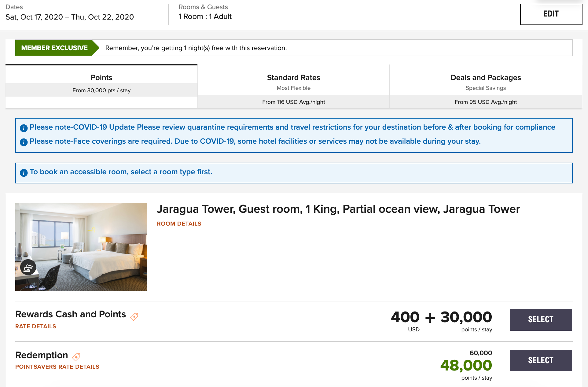
Task: Click the MEMBER EXCLUSIVE green badge
Action: (x=54, y=48)
